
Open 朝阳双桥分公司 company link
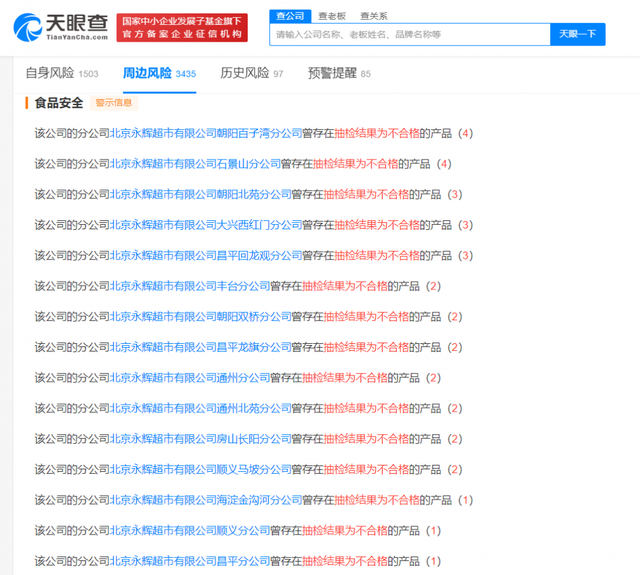(201, 317)
